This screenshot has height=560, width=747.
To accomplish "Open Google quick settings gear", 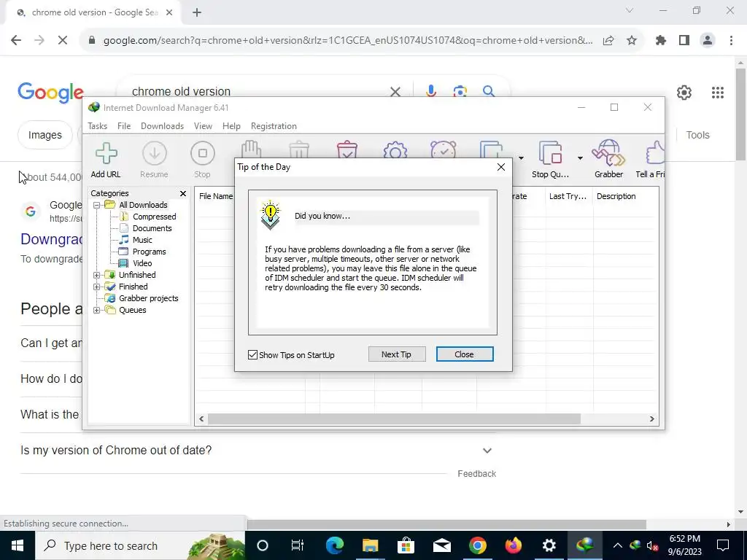I will pyautogui.click(x=684, y=93).
